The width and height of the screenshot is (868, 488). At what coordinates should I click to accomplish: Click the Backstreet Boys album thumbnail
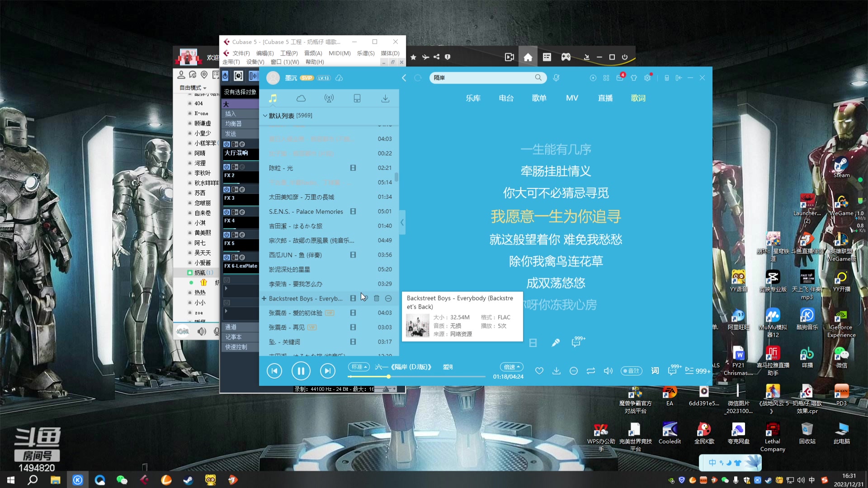click(x=418, y=325)
